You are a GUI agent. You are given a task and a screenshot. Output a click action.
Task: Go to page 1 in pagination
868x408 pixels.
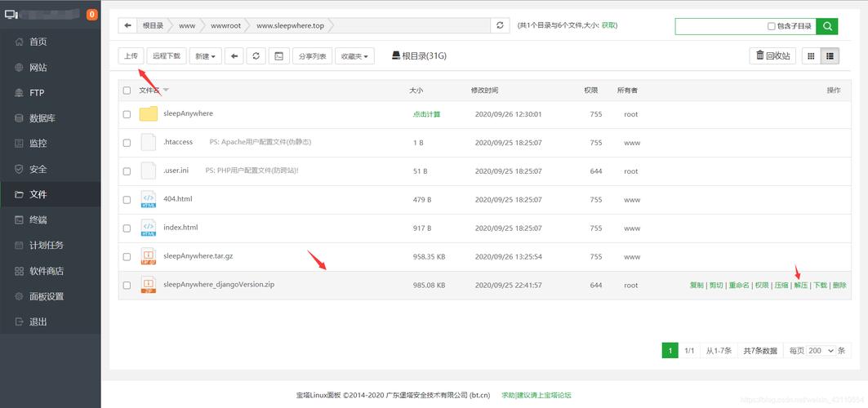(670, 351)
